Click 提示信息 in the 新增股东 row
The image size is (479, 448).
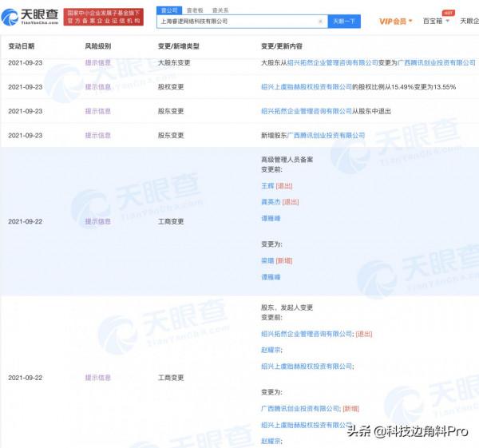[x=97, y=136]
